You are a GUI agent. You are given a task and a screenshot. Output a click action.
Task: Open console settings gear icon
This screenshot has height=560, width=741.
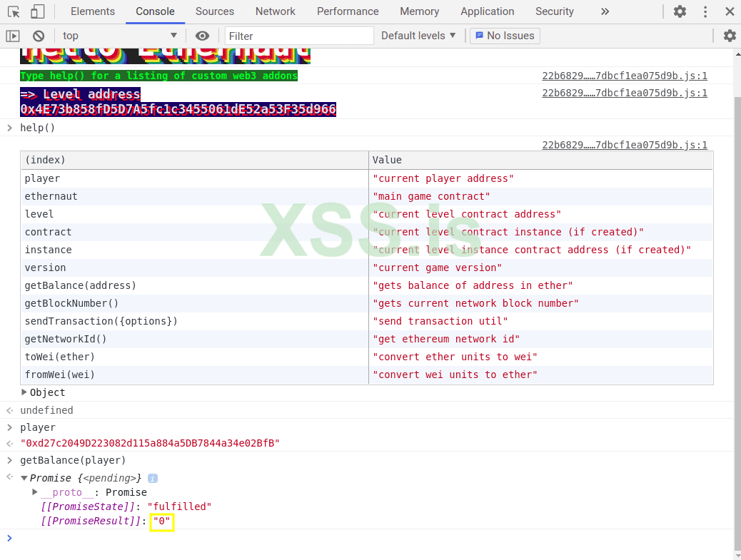point(729,36)
